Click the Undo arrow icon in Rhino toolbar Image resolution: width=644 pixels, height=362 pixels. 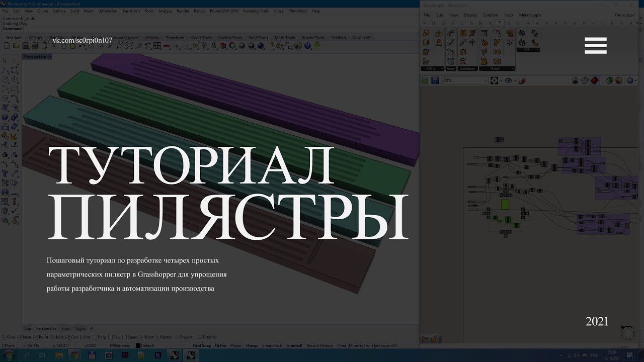(x=82, y=46)
